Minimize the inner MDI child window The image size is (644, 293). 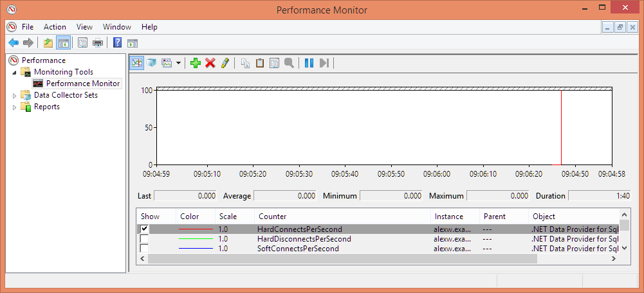(x=608, y=28)
